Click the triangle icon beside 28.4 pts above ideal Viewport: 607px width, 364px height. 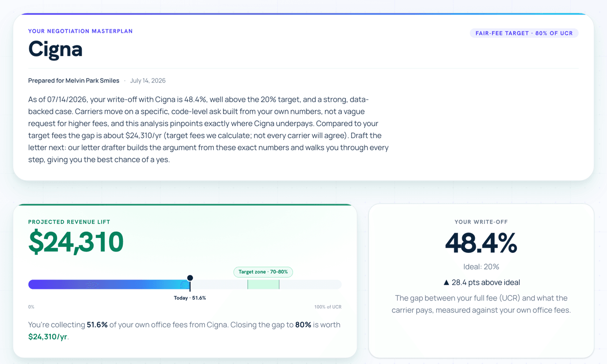pyautogui.click(x=446, y=282)
